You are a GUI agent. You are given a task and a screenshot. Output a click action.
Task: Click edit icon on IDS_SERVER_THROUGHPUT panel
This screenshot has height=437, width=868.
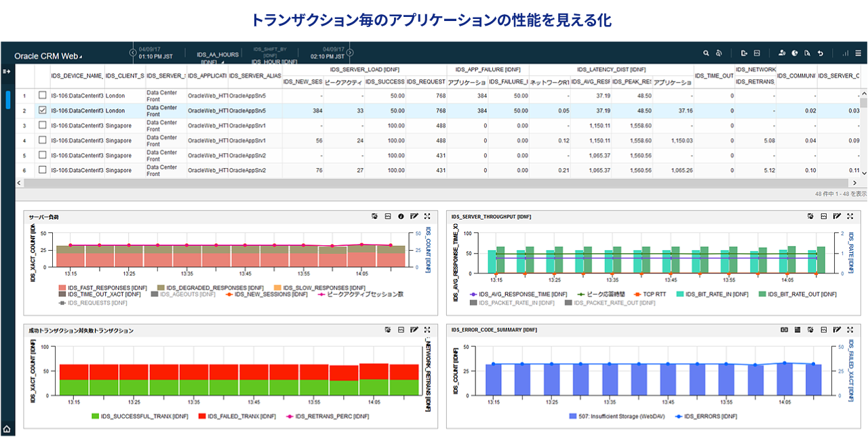click(x=837, y=217)
